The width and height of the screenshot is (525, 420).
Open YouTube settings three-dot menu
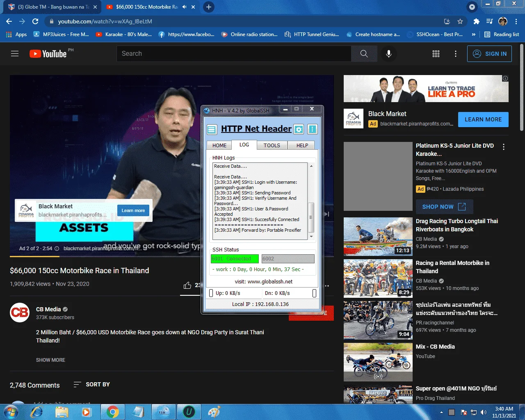coord(456,54)
